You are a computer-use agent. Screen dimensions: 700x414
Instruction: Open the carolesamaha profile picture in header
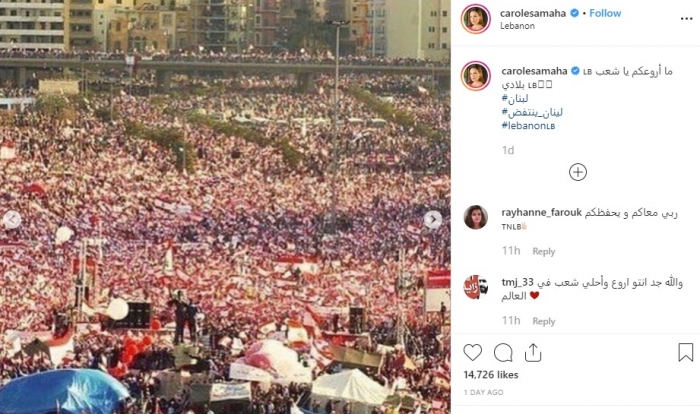click(x=476, y=19)
